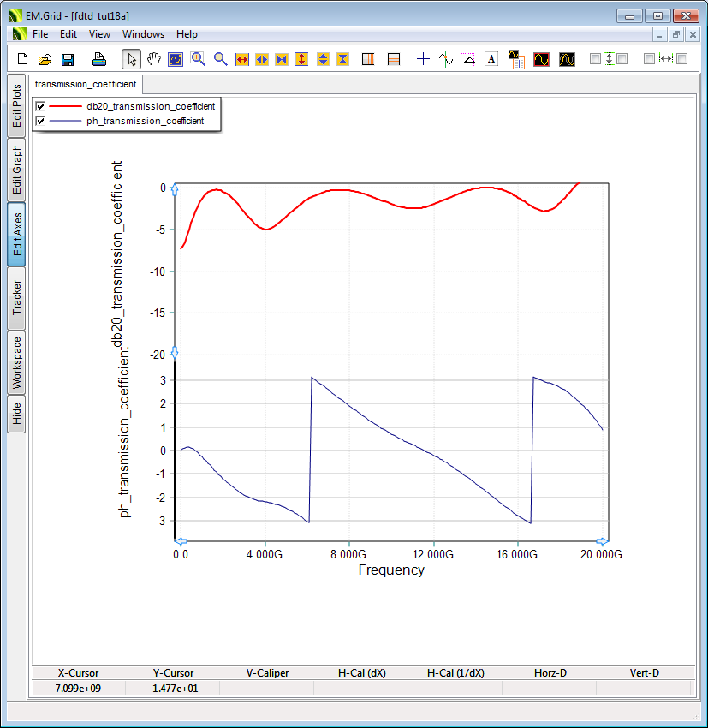Open the Windows menu

click(x=143, y=34)
